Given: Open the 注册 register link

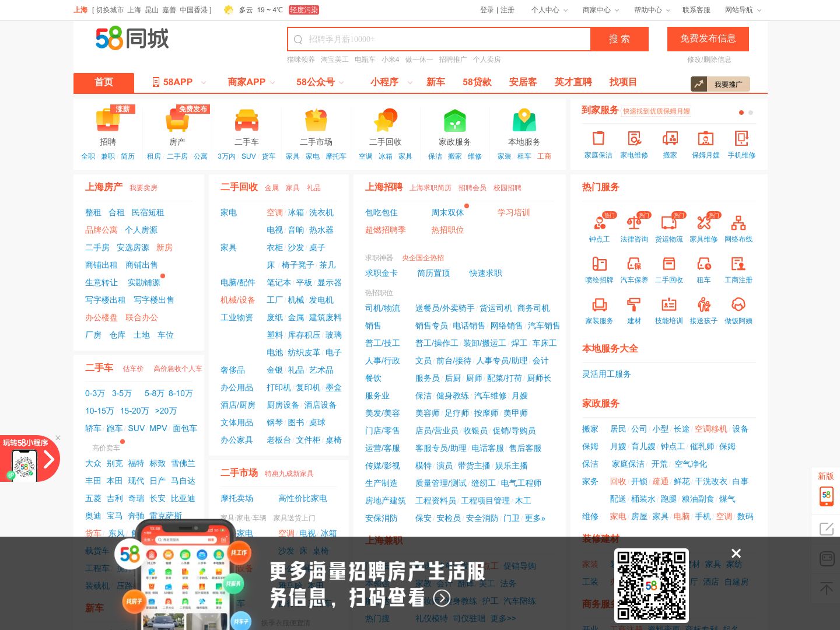Looking at the screenshot, I should coord(508,10).
